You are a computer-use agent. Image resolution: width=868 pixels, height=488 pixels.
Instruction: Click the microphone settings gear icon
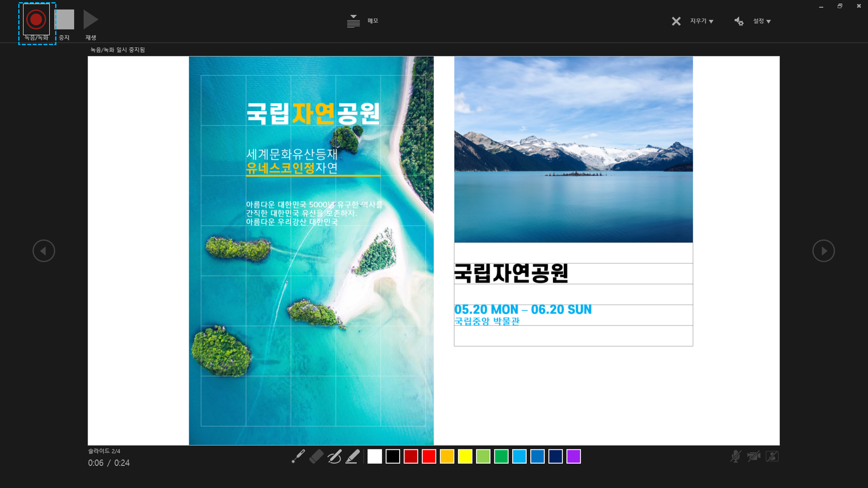pos(739,21)
